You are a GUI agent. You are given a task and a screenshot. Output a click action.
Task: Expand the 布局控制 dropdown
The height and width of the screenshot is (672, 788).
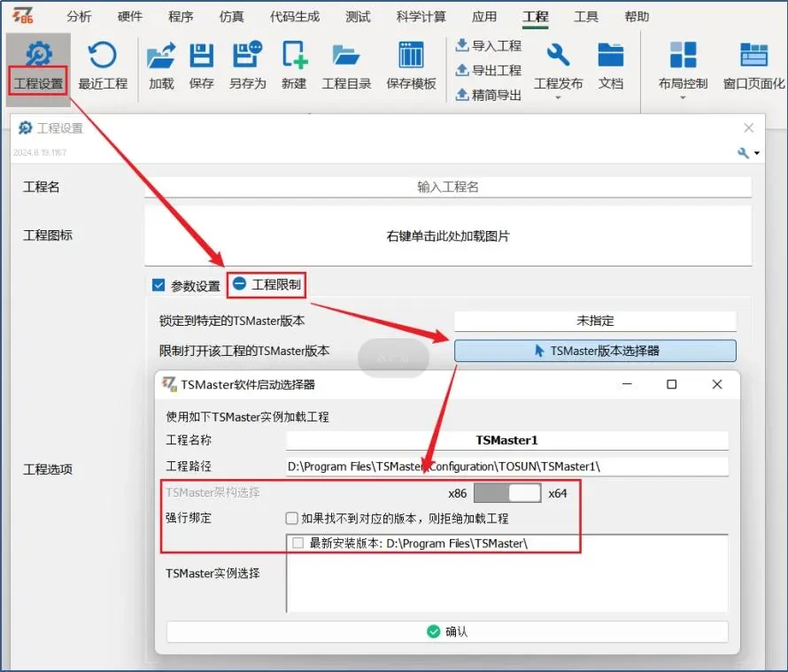coord(683,97)
